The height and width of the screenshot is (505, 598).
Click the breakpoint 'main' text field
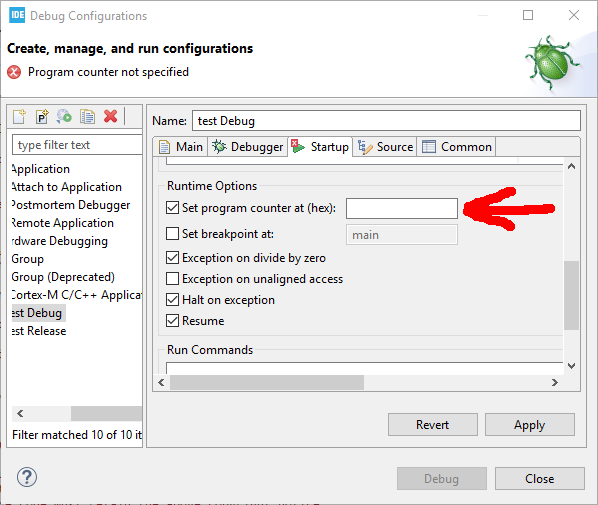pos(402,235)
